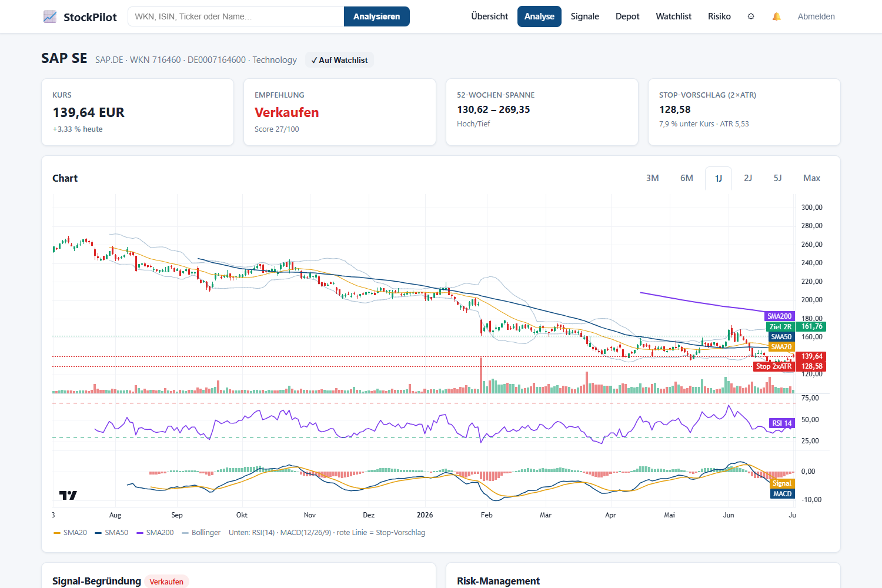Click the SMA200 legend entry below the chart
The width and height of the screenshot is (882, 588).
tap(155, 533)
